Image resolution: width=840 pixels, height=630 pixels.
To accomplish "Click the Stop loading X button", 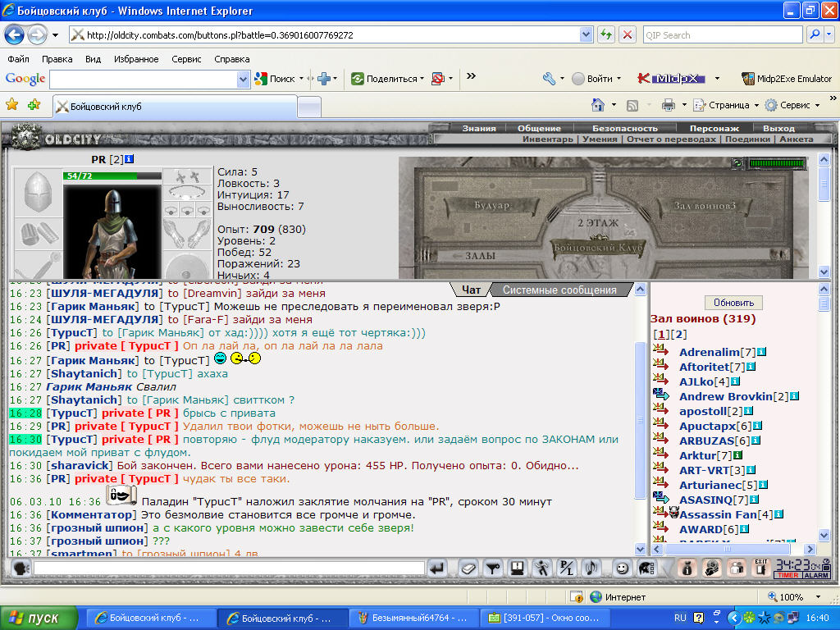I will (x=628, y=35).
